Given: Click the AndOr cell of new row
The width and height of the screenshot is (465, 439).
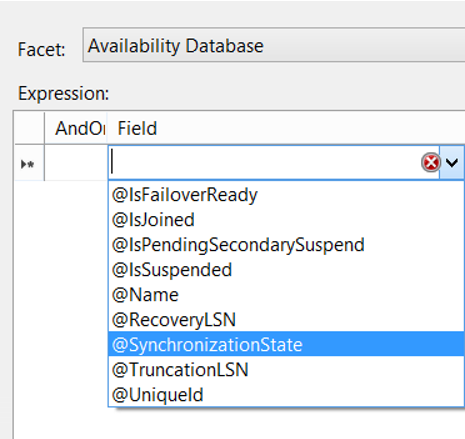Looking at the screenshot, I should tap(76, 163).
